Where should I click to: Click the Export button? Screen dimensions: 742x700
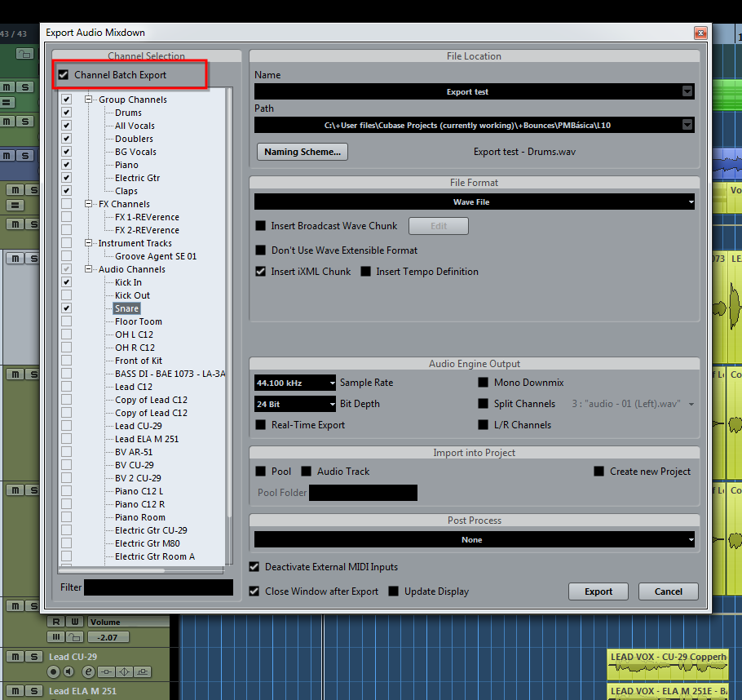(598, 591)
